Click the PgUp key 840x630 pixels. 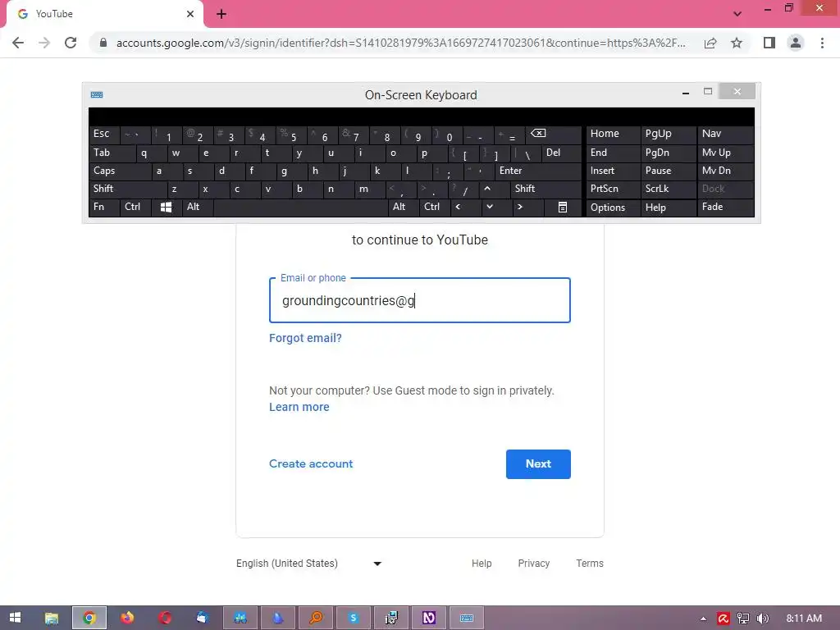[x=669, y=135]
